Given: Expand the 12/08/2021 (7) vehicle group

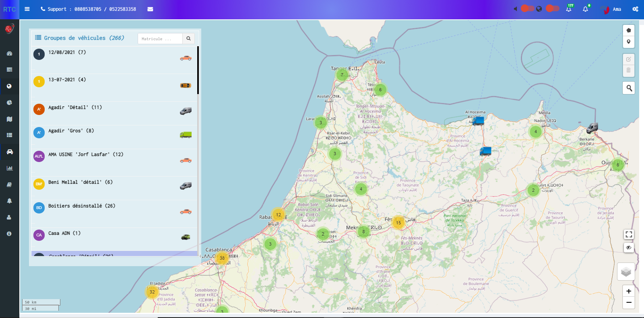Looking at the screenshot, I should (x=114, y=60).
